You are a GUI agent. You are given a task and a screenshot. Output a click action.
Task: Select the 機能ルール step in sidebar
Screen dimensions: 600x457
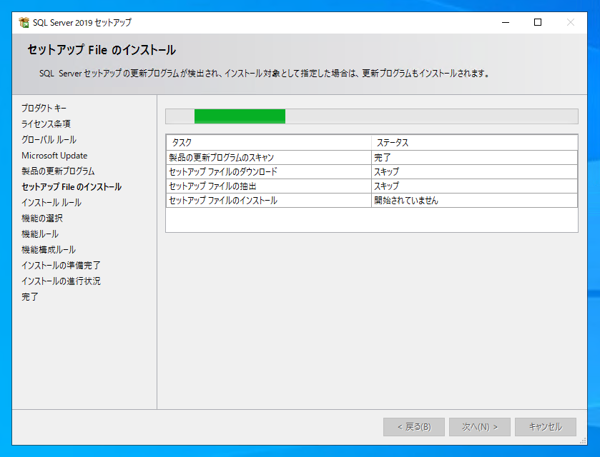40,234
